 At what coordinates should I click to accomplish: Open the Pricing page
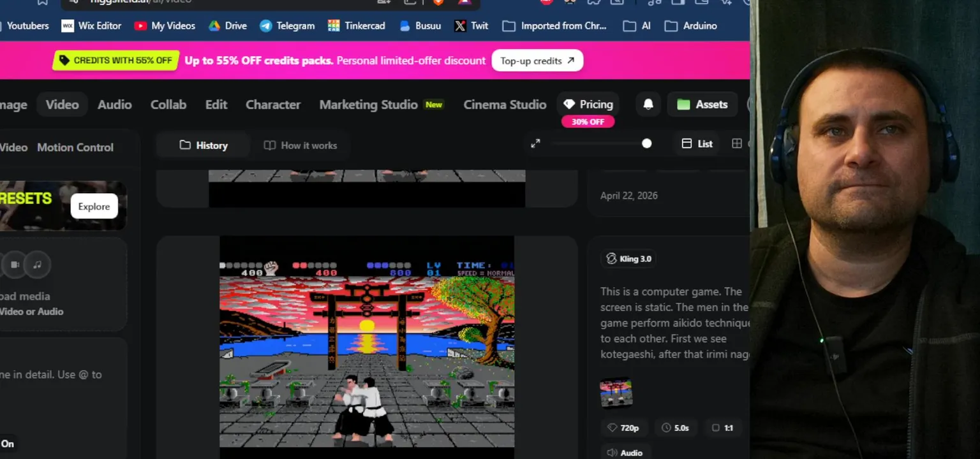click(588, 105)
